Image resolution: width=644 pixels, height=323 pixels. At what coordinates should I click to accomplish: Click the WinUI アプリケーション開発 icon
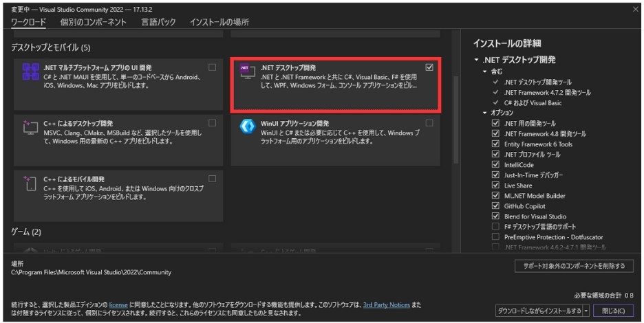point(248,126)
